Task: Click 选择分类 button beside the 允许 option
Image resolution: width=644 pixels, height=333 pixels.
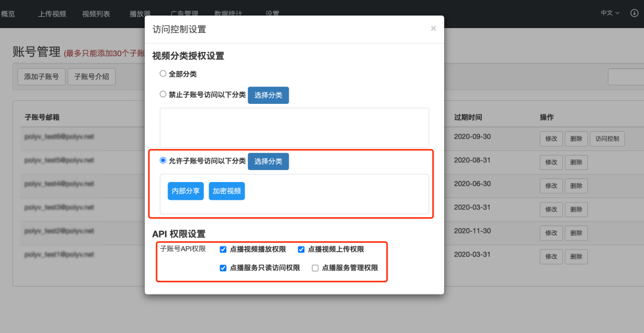Action: click(x=268, y=161)
